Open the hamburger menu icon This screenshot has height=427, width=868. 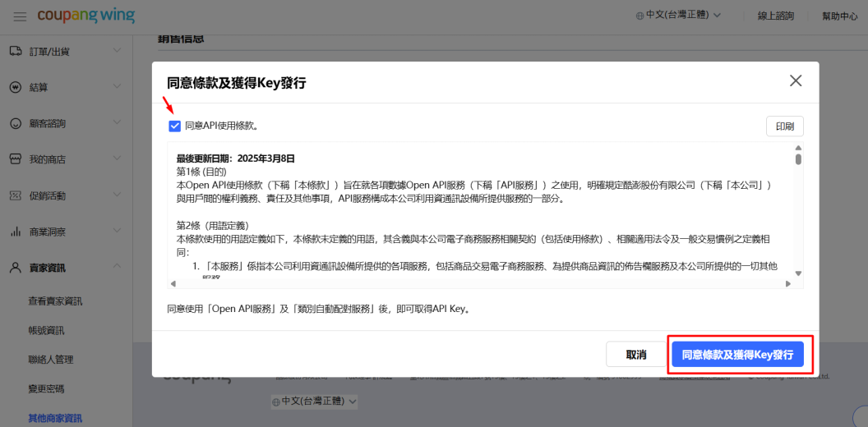(20, 16)
